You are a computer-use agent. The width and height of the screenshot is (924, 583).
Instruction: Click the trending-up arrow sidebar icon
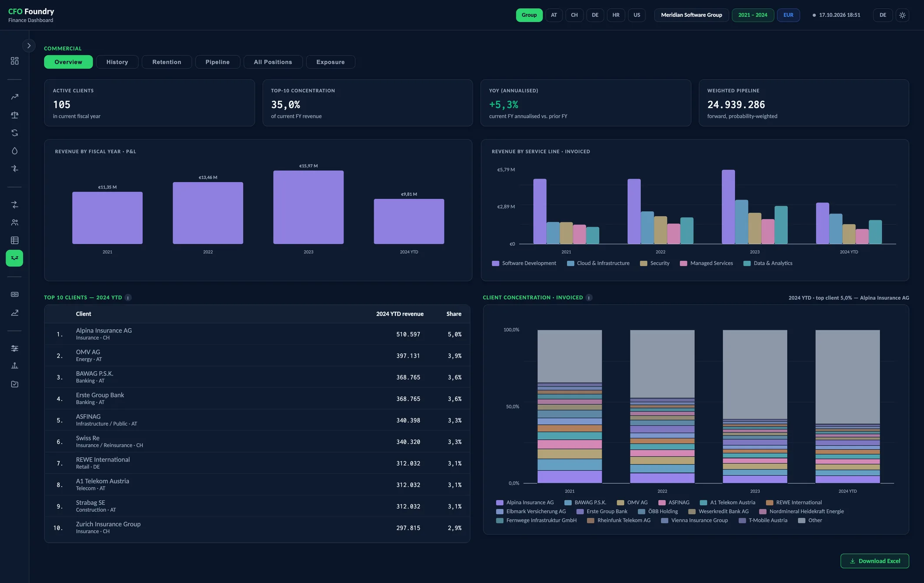14,97
